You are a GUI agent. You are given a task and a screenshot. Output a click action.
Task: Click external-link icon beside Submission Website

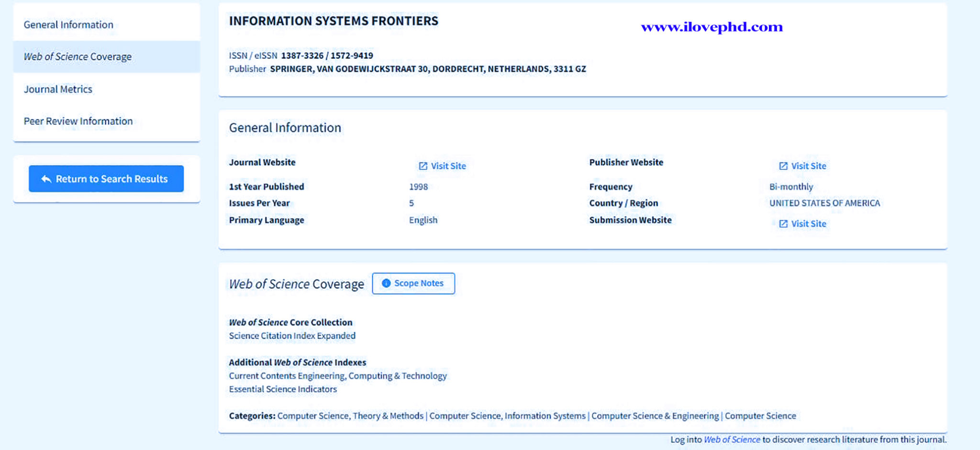(783, 224)
